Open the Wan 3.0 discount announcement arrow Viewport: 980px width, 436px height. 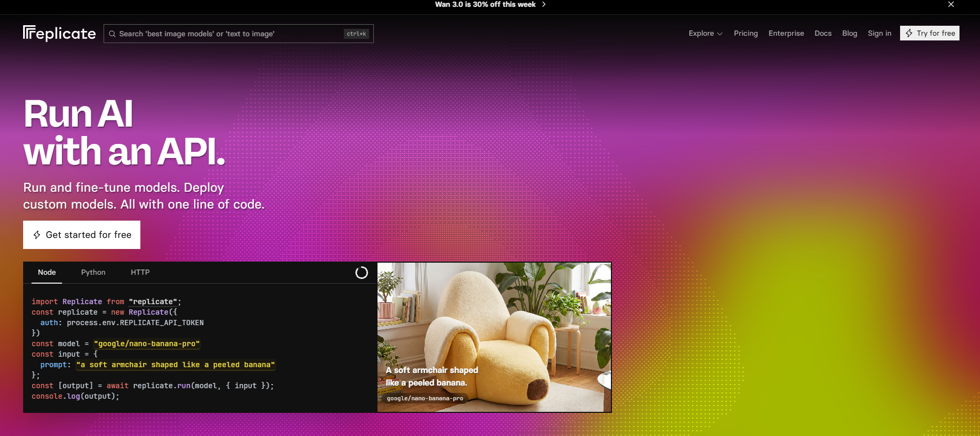tap(544, 4)
